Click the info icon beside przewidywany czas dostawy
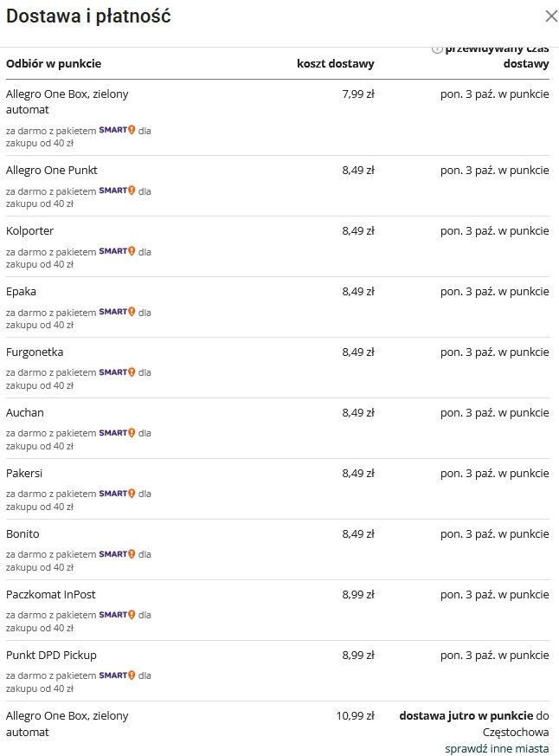559x756 pixels. [x=437, y=48]
